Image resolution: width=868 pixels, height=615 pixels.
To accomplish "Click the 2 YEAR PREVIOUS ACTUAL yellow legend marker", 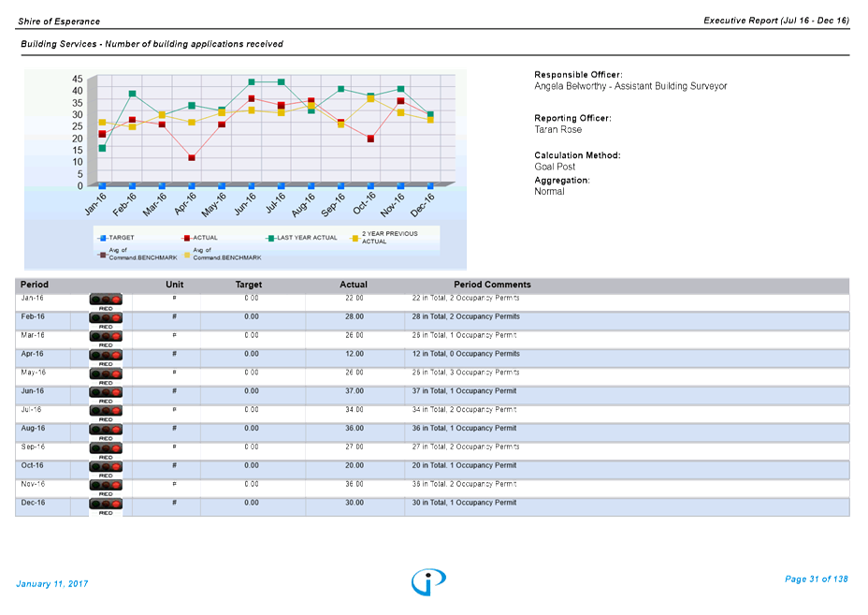I will click(355, 238).
